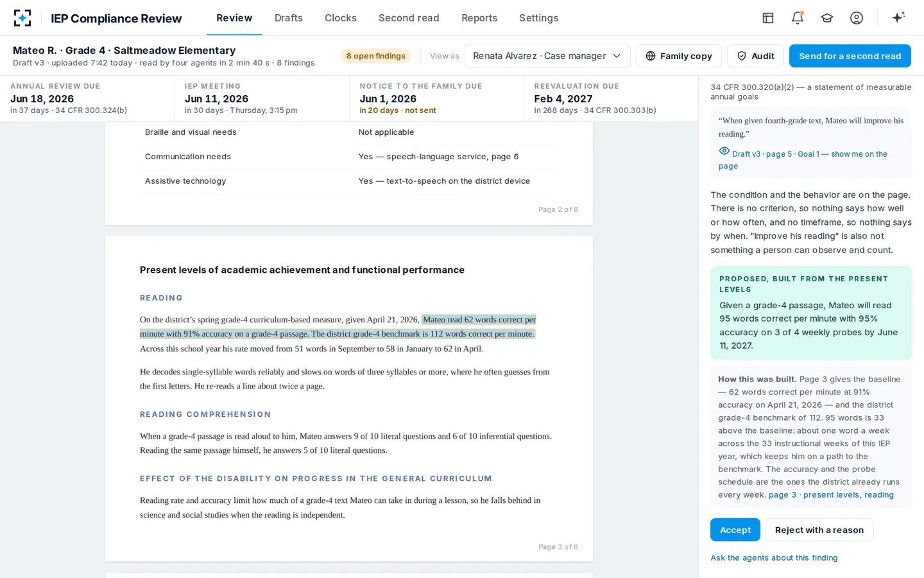Click the 'READING COMPREHENSION' section heading
Screen dimensions: 924x578
(x=205, y=414)
